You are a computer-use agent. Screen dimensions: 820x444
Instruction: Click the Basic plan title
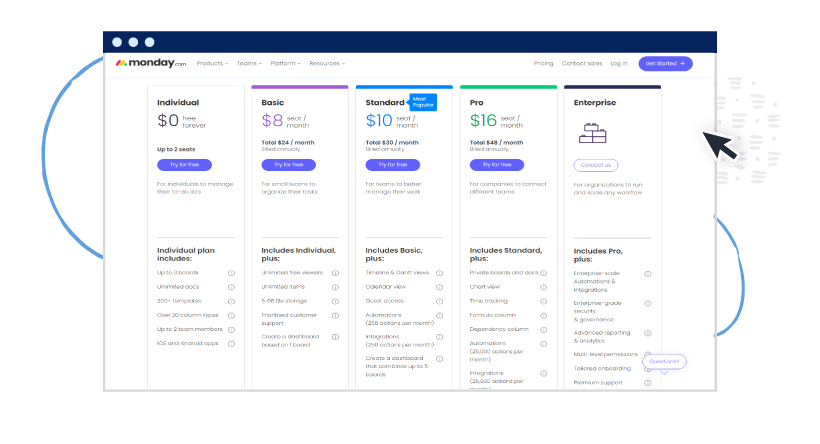pyautogui.click(x=272, y=103)
